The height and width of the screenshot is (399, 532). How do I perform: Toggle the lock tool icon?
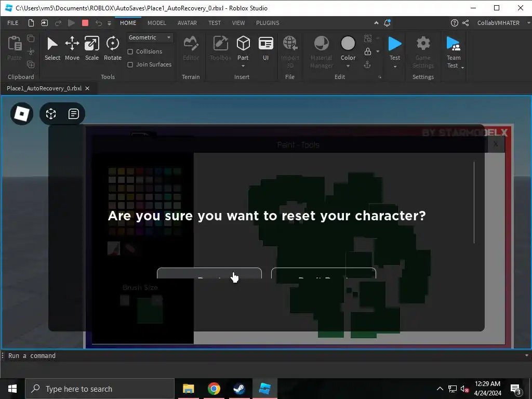(x=367, y=51)
